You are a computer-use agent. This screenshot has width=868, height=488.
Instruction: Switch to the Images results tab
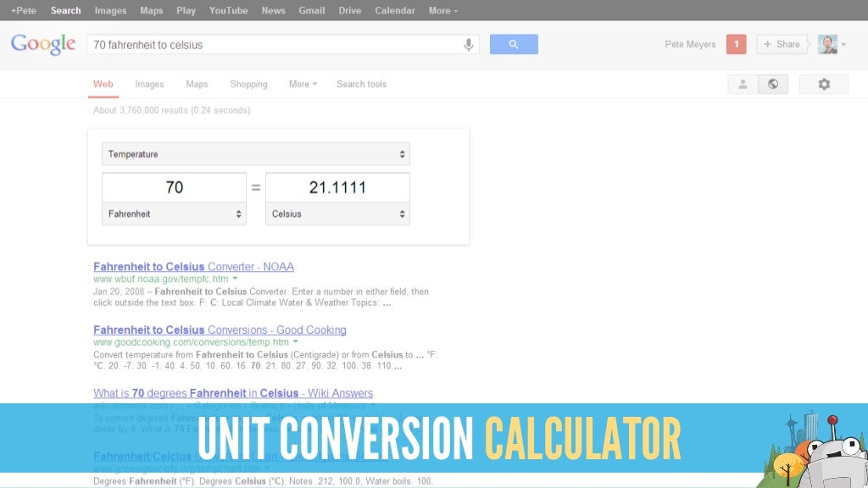149,84
